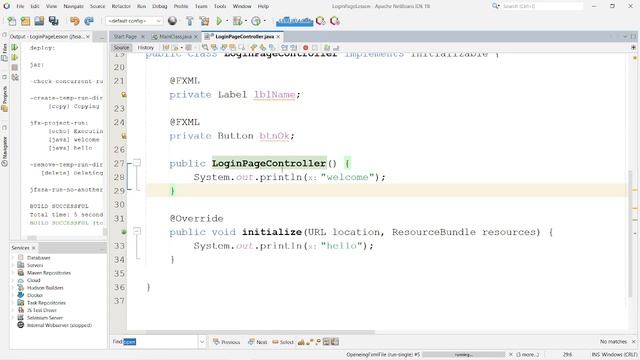
Task: Click the Clean and Build Project icon
Action: click(x=204, y=21)
